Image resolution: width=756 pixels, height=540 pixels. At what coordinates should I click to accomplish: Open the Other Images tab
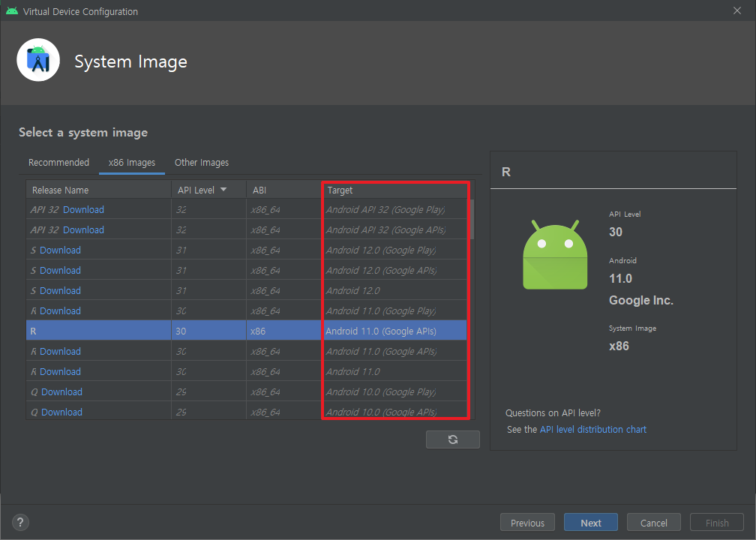(202, 163)
